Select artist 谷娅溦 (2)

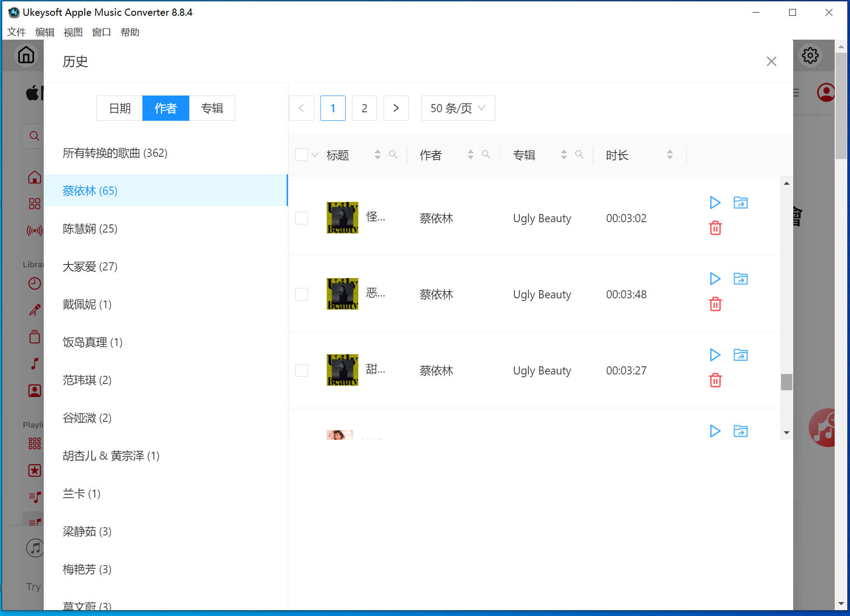click(x=166, y=418)
